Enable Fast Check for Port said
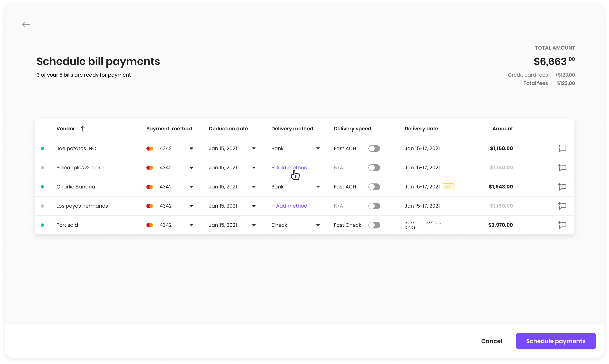This screenshot has width=609, height=364. (374, 225)
